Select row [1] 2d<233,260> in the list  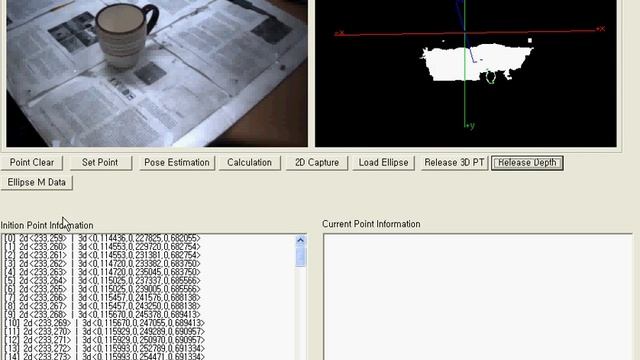tap(102, 247)
